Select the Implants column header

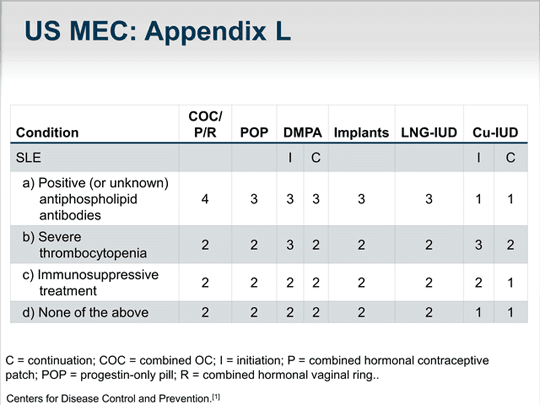click(x=361, y=133)
